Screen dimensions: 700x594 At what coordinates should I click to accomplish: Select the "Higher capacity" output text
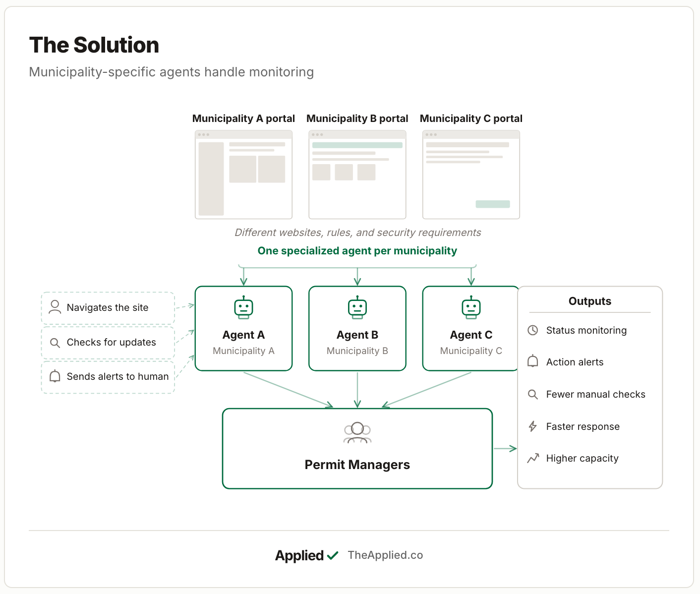coord(583,458)
